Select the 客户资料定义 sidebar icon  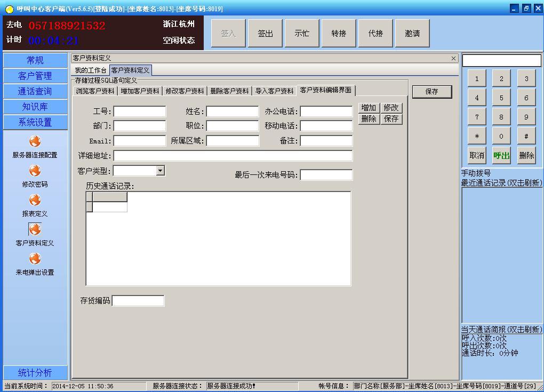(35, 230)
